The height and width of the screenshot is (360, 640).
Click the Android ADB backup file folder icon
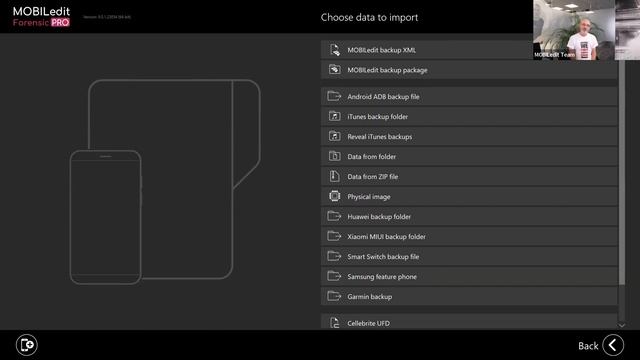[334, 96]
